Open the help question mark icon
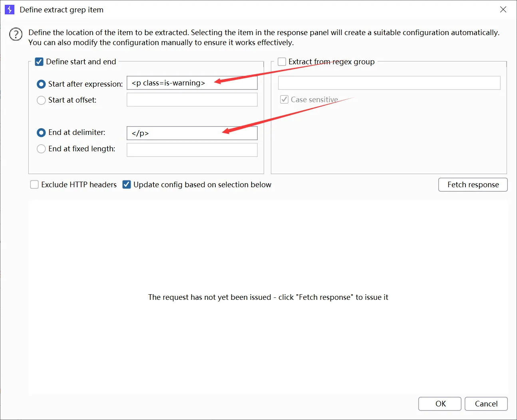The height and width of the screenshot is (420, 517). [16, 34]
